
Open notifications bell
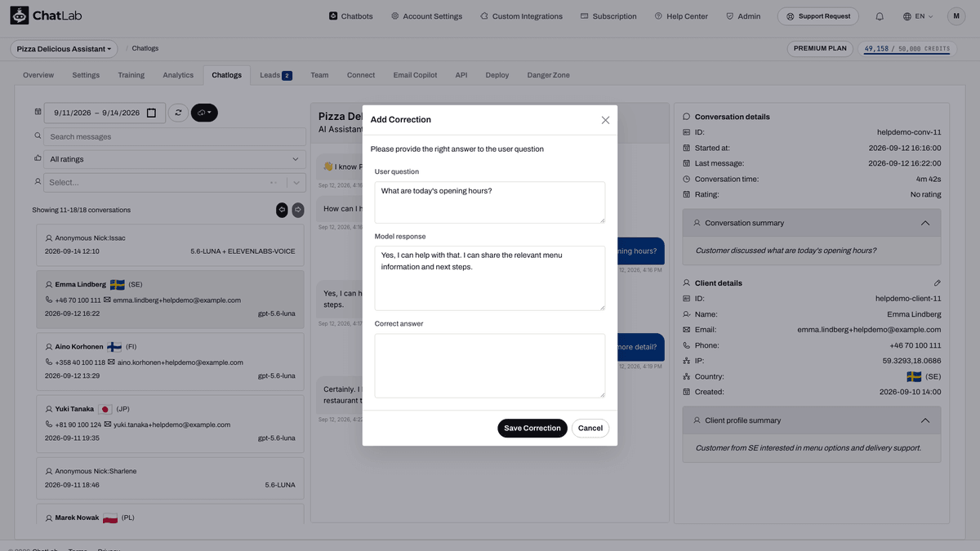880,16
